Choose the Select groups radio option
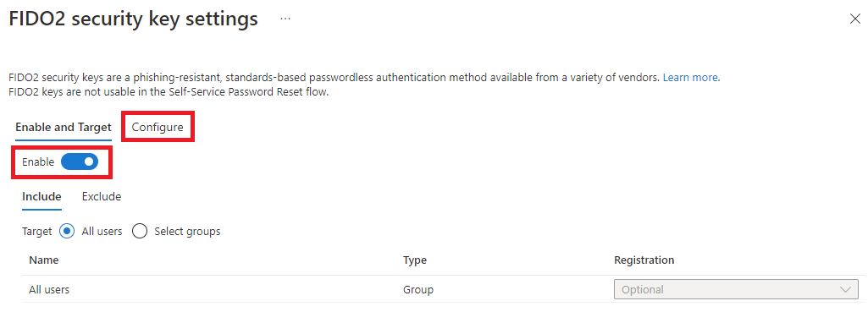The image size is (868, 312). click(x=140, y=231)
